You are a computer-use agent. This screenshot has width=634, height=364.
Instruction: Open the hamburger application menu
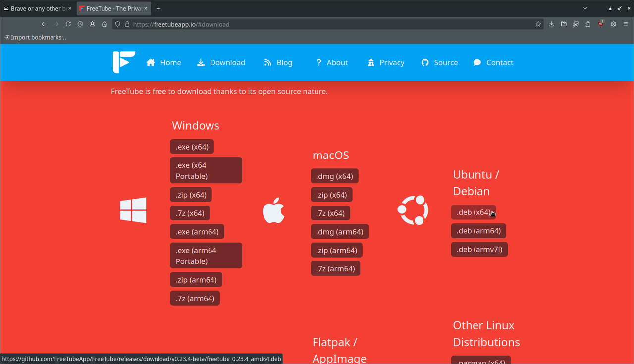point(626,24)
